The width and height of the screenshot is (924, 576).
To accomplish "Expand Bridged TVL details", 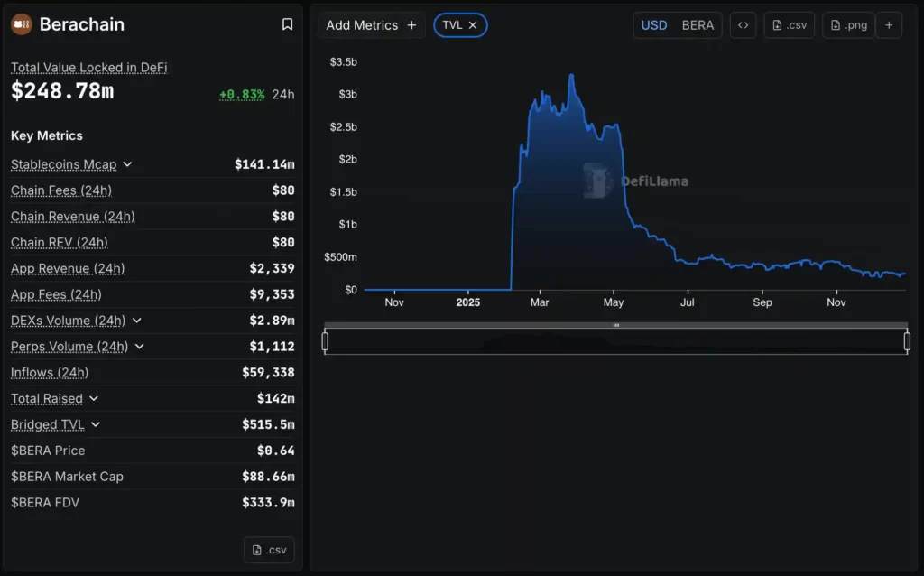I will 96,424.
